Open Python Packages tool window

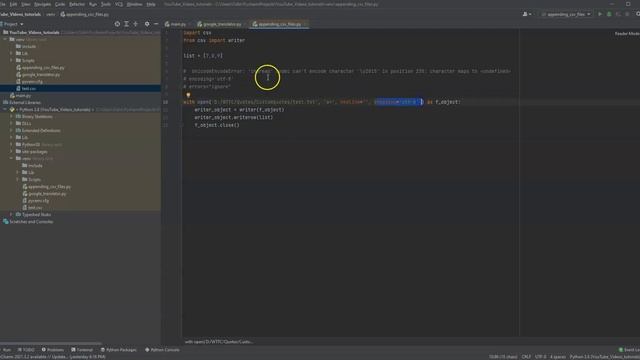119,350
